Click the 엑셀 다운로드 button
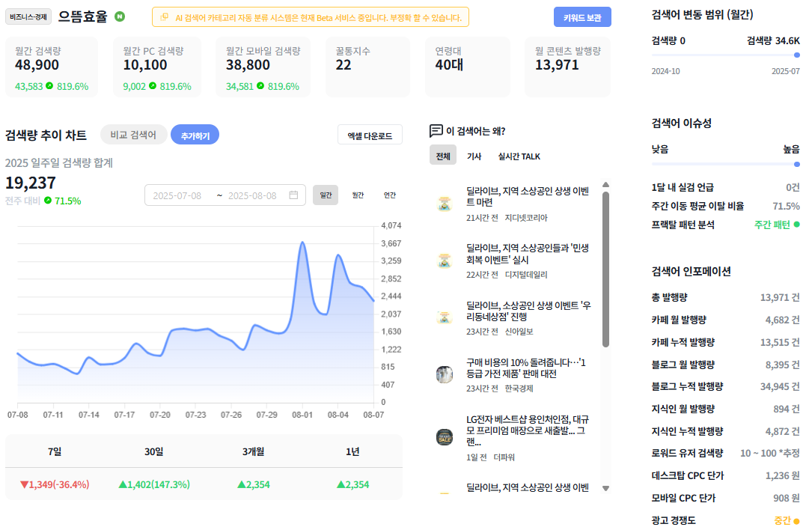 coord(370,135)
